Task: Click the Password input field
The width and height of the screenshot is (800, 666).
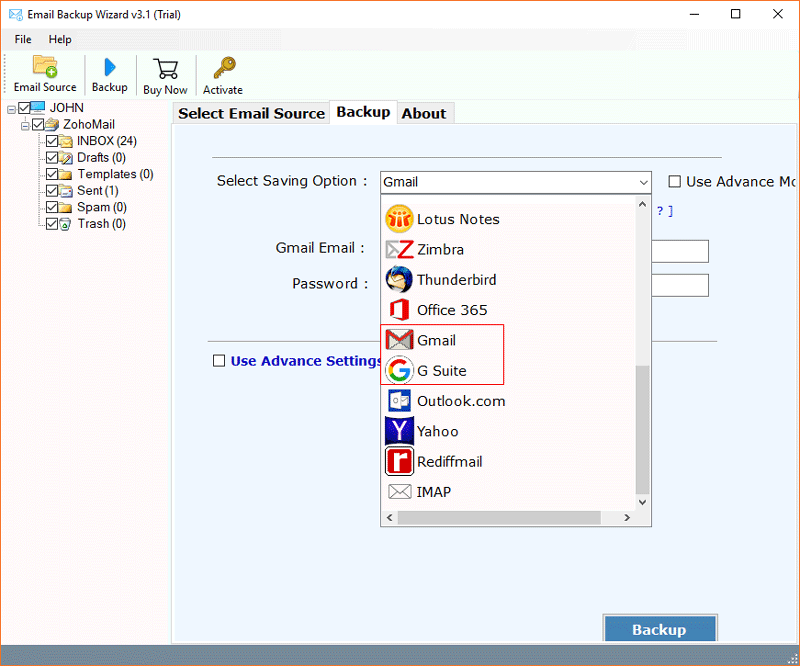Action: tap(680, 285)
